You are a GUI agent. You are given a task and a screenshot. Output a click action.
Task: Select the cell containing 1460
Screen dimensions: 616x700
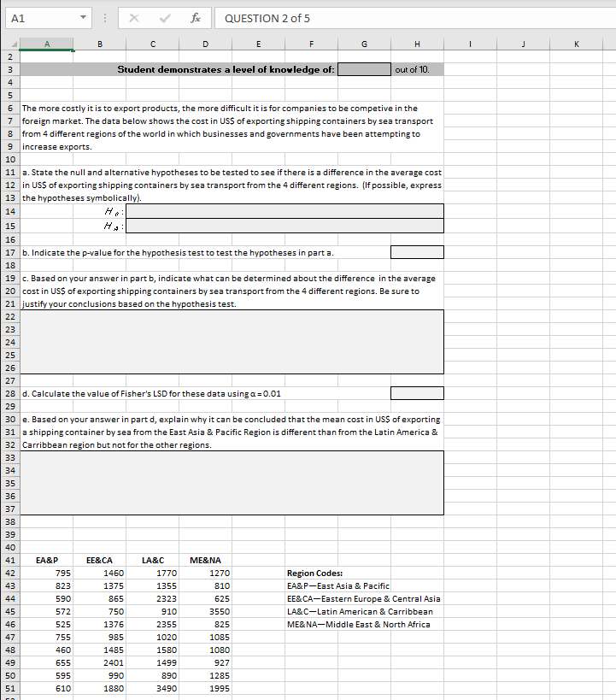click(100, 574)
